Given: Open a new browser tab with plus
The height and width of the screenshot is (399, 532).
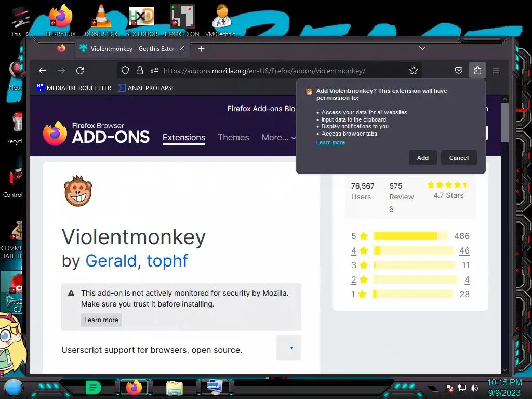Looking at the screenshot, I should (201, 49).
